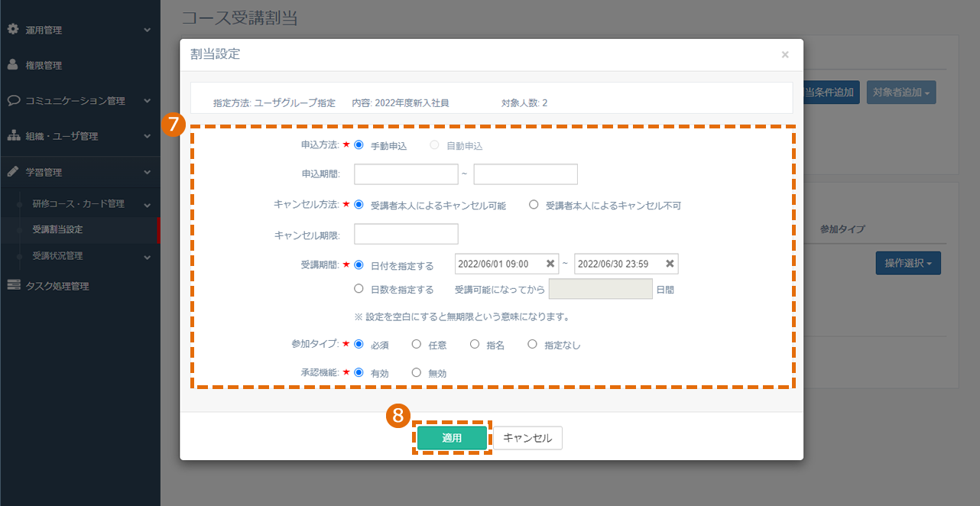This screenshot has width=980, height=506.
Task: Clear the end date 2022/06/30 23:59 with X
Action: 670,264
